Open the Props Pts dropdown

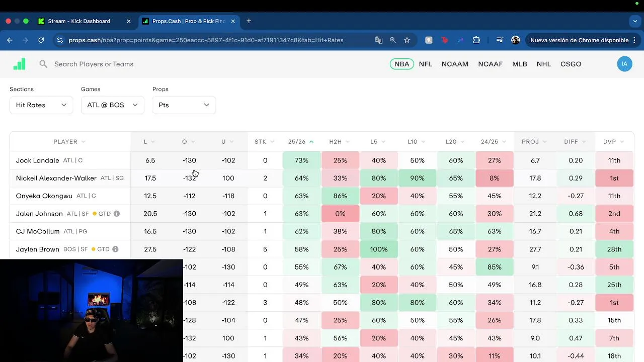pyautogui.click(x=184, y=105)
